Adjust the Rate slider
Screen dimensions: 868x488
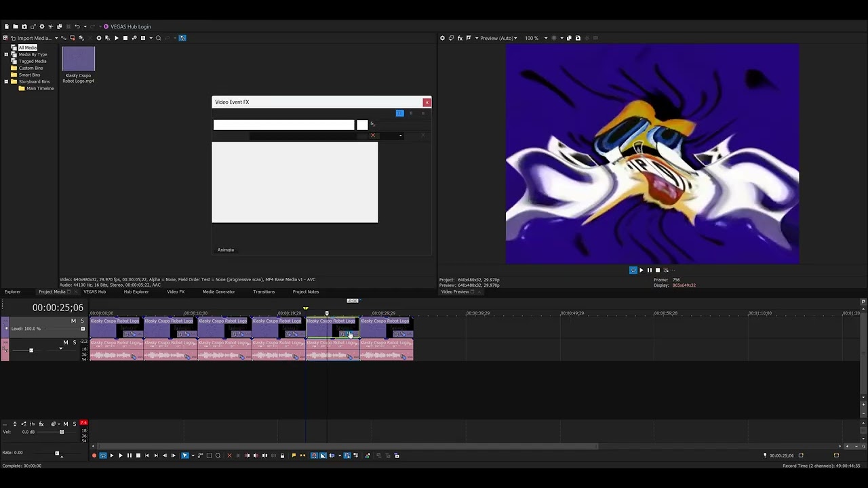click(57, 453)
